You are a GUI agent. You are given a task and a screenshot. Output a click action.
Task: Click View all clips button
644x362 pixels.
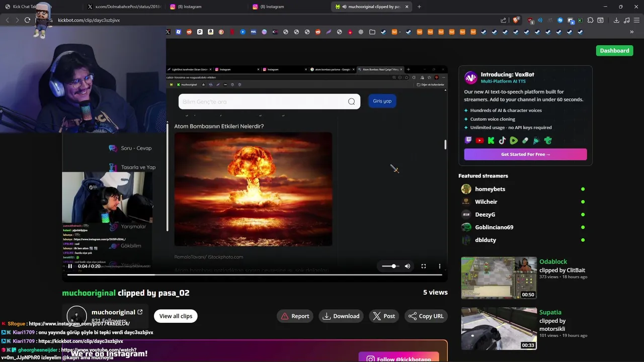[176, 316]
